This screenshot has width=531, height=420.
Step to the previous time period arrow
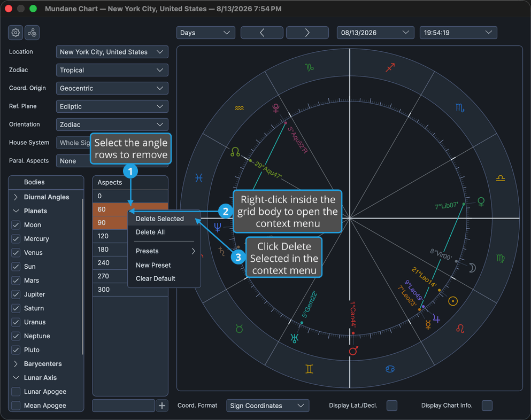(x=262, y=33)
